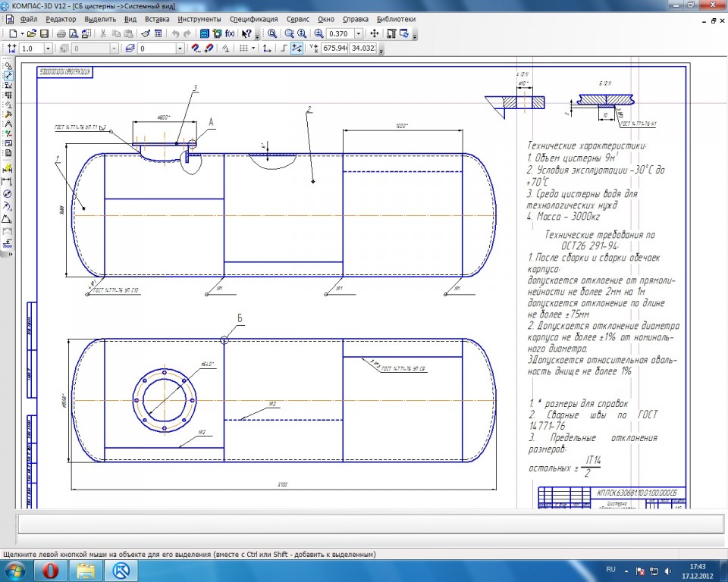728x582 pixels.
Task: Open the Библиотеки menu
Action: (396, 19)
